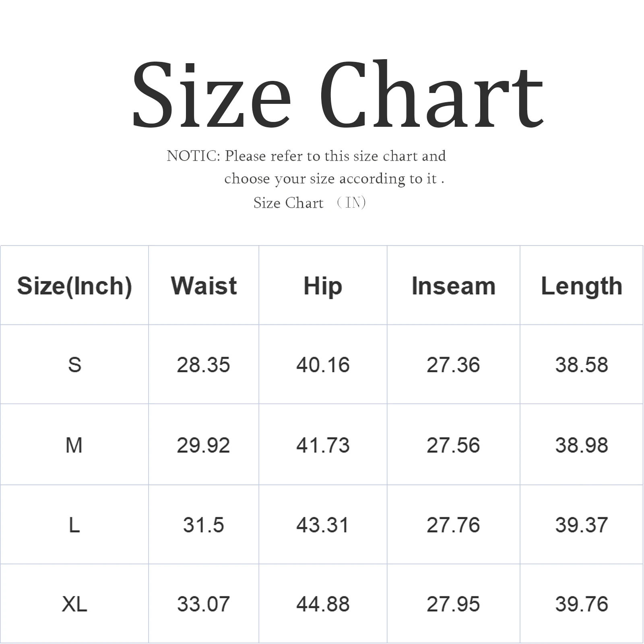Select the Length column header
Viewport: 644px width, 644px height.
[x=582, y=286]
